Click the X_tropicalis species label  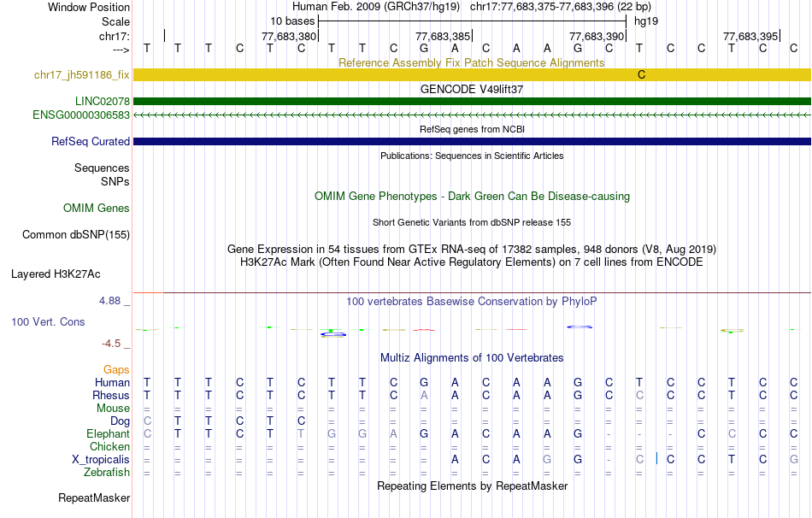[x=101, y=460]
